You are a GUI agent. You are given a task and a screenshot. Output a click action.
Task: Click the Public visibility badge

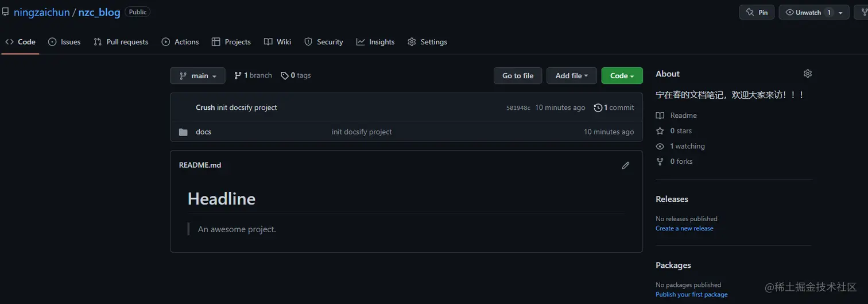coord(138,12)
